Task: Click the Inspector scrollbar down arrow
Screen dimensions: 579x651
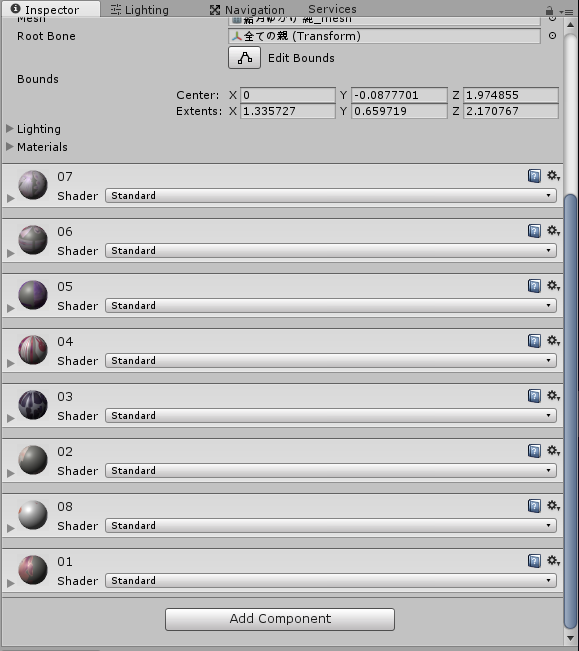Action: [x=570, y=638]
